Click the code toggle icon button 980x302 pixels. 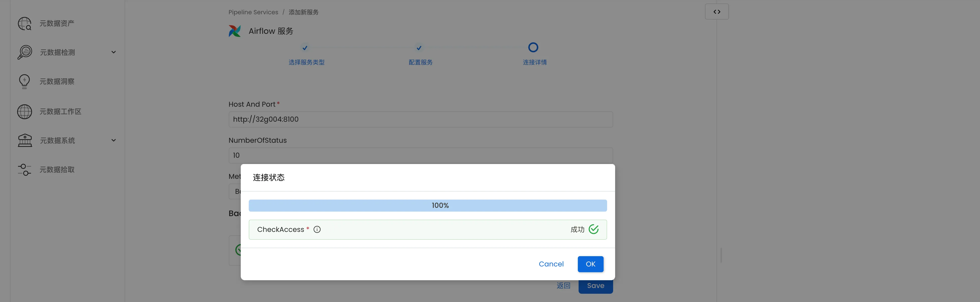pyautogui.click(x=717, y=12)
